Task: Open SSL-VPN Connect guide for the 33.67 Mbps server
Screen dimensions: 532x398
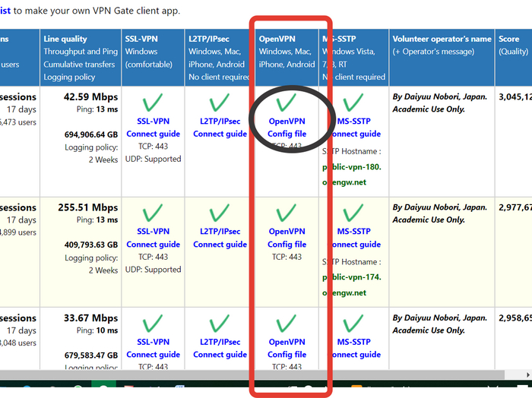Action: click(153, 348)
